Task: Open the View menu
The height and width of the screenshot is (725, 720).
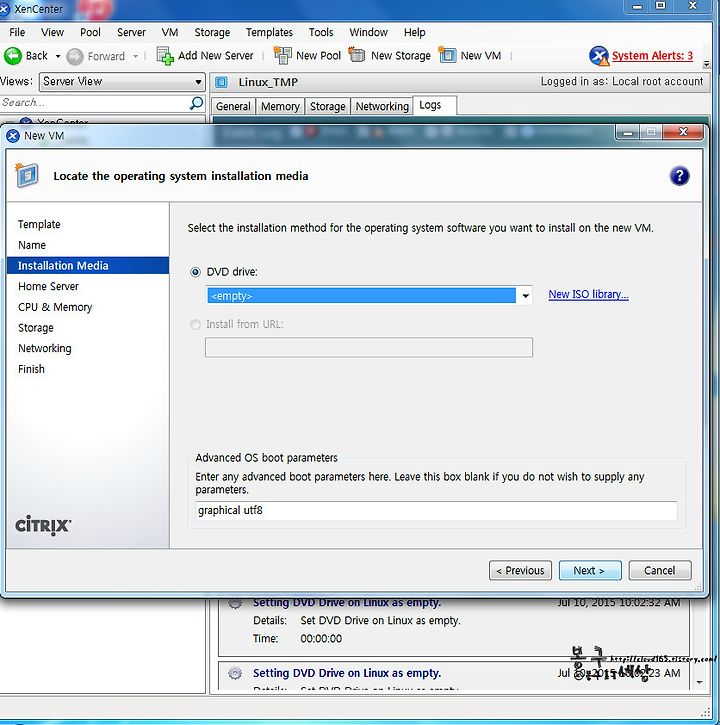Action: tap(52, 32)
